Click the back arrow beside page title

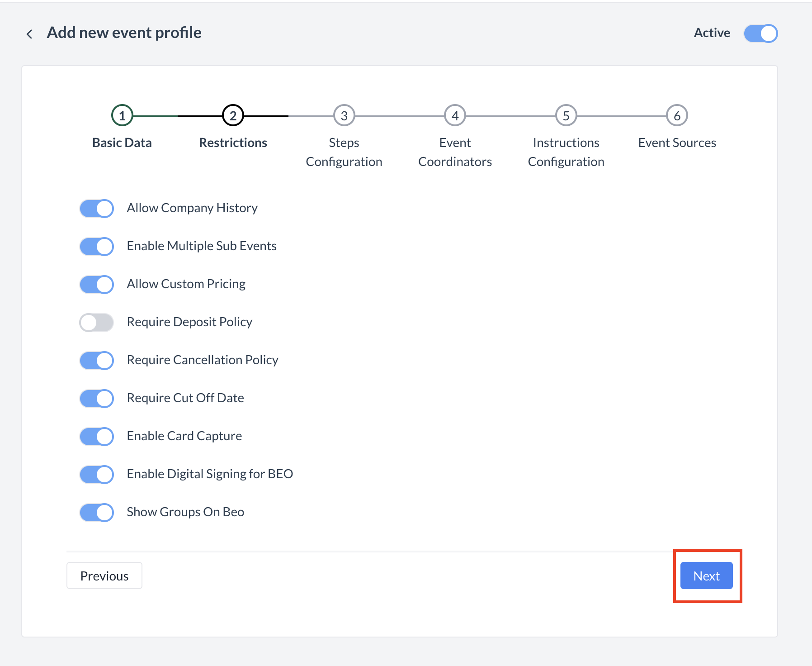[x=29, y=34]
